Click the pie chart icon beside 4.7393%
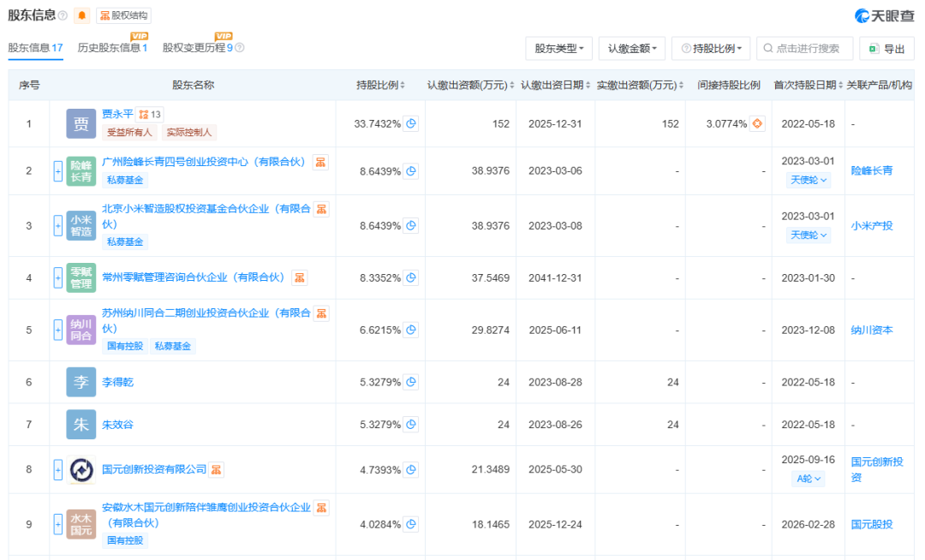This screenshot has width=925, height=560. tap(411, 470)
